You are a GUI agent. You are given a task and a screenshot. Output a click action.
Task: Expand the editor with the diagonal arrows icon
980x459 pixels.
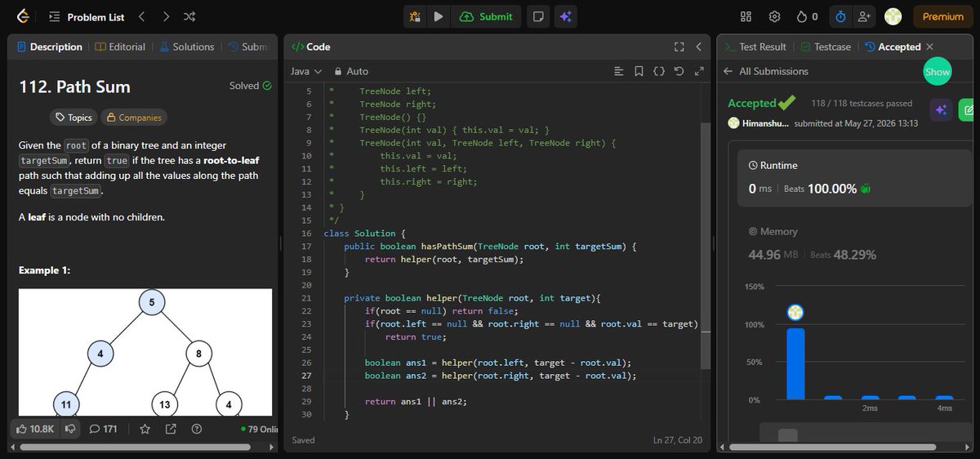pyautogui.click(x=698, y=72)
